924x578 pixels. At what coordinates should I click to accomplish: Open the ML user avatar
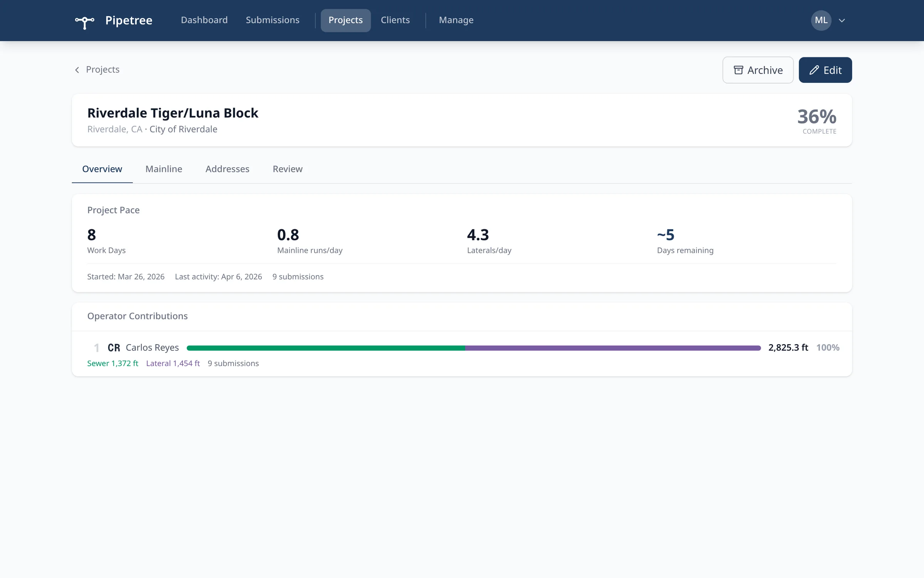(x=821, y=20)
